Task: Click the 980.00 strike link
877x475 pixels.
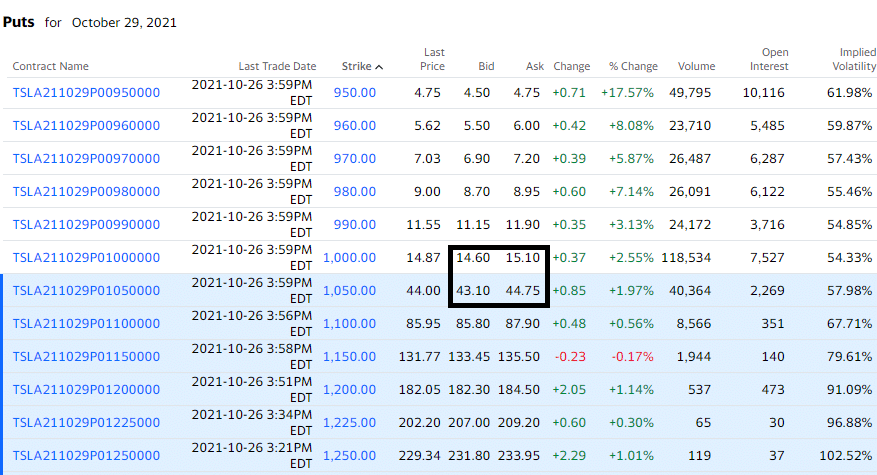Action: (x=355, y=191)
